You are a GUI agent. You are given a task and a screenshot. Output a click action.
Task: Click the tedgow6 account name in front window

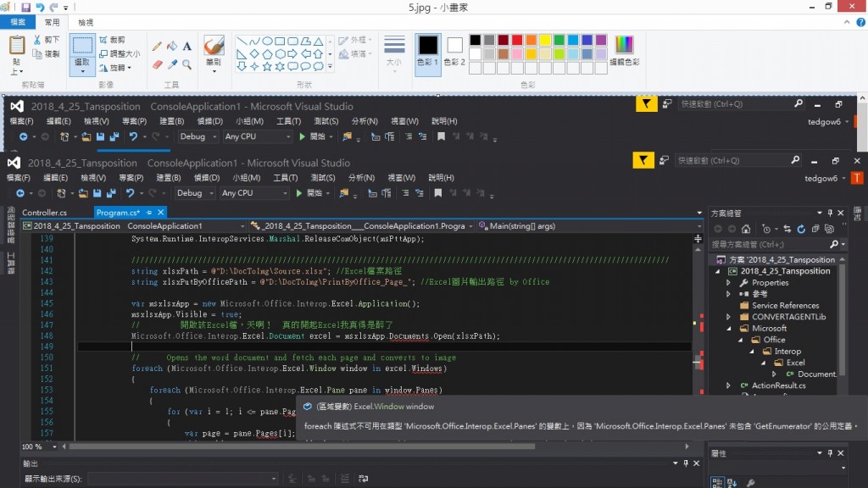(821, 178)
